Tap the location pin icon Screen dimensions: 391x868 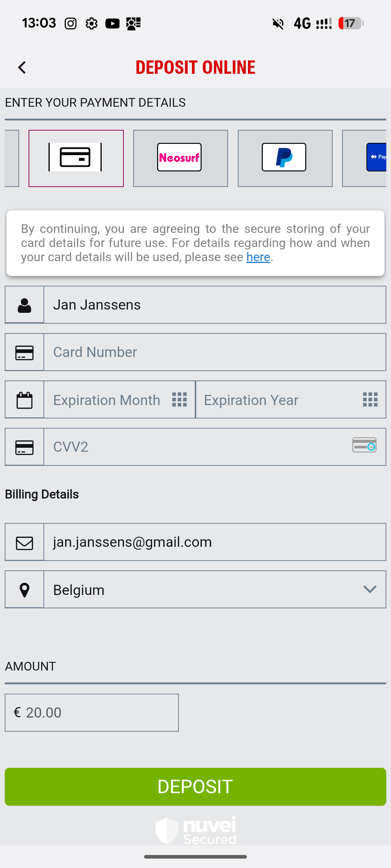(24, 590)
